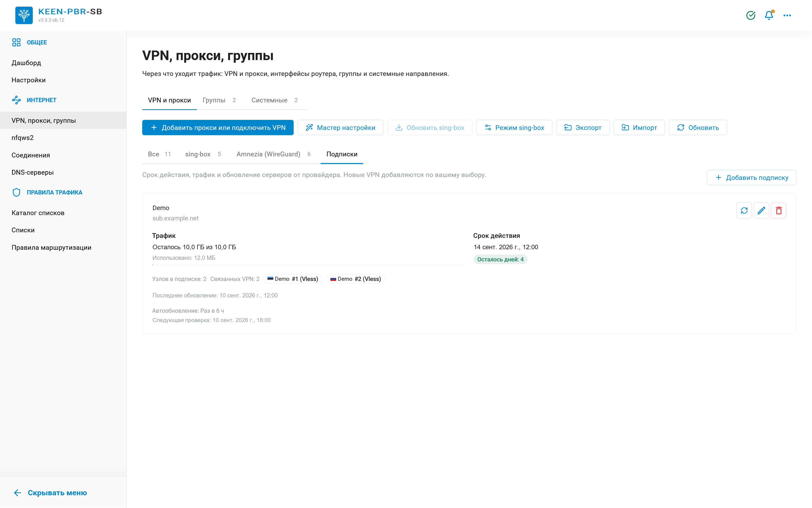Screen dimensions: 812x508
Task: Open Режим sing-box
Action: click(x=514, y=128)
